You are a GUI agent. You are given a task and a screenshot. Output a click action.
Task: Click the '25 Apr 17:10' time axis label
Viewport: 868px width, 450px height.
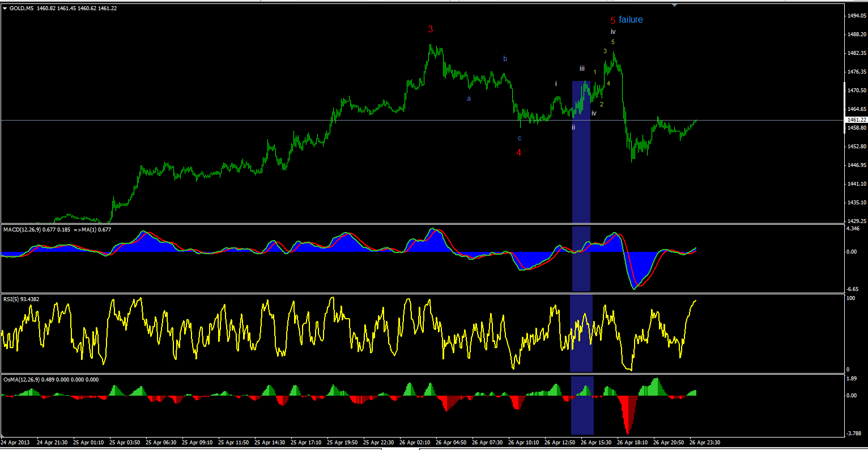pyautogui.click(x=307, y=442)
